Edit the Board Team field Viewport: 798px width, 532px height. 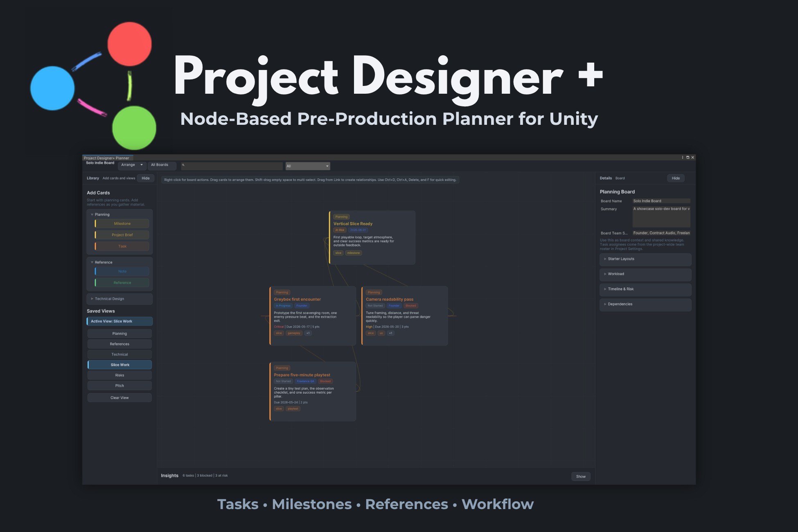(x=661, y=233)
